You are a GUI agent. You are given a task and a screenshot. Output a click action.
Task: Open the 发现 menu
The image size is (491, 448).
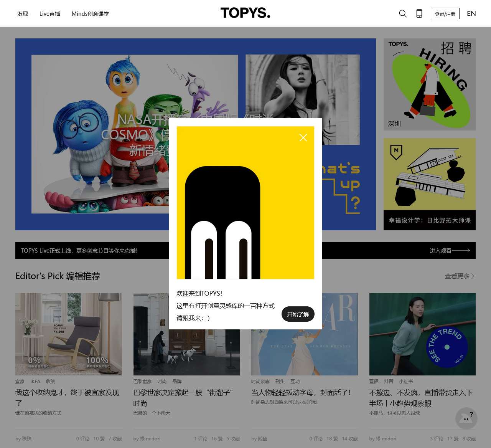(23, 14)
